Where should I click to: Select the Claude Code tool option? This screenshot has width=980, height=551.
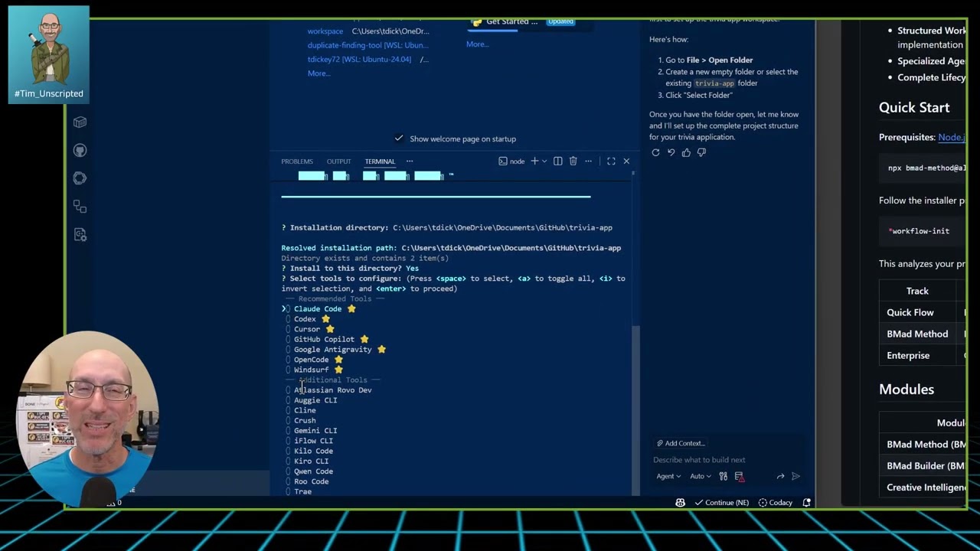[318, 309]
